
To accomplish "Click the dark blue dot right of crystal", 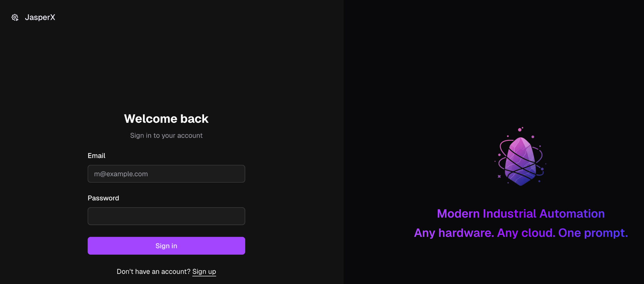I will pyautogui.click(x=542, y=169).
